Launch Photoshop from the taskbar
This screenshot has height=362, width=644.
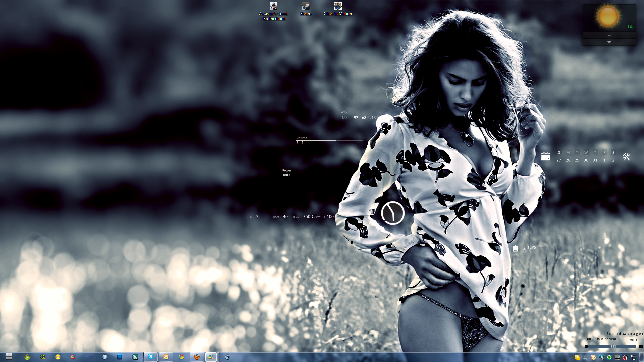click(120, 357)
